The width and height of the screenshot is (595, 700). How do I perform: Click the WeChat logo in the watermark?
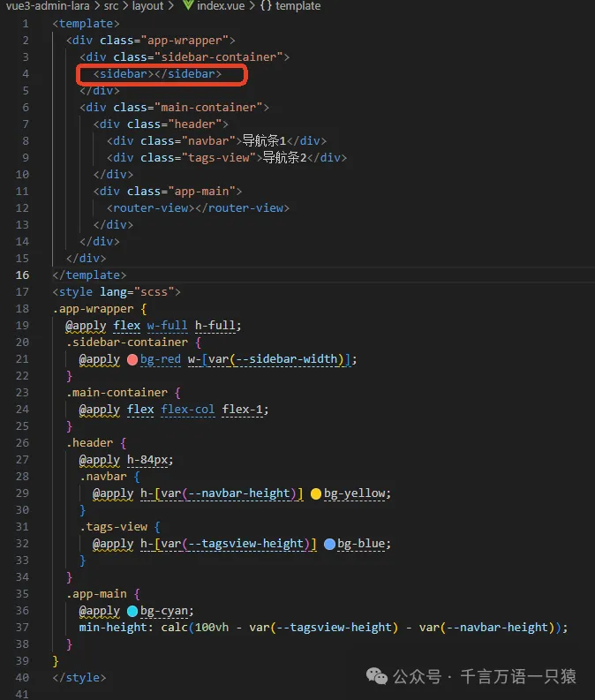[377, 676]
